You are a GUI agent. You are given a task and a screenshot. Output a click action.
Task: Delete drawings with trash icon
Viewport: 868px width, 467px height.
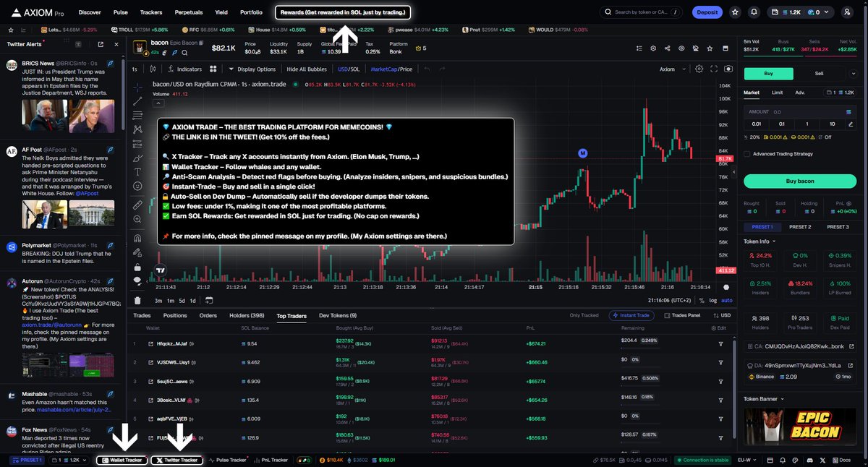[x=137, y=300]
